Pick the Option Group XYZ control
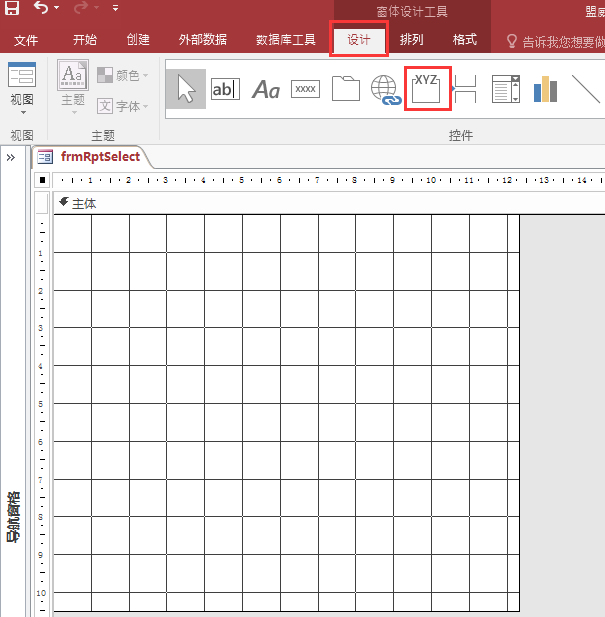The width and height of the screenshot is (605, 617). click(426, 88)
